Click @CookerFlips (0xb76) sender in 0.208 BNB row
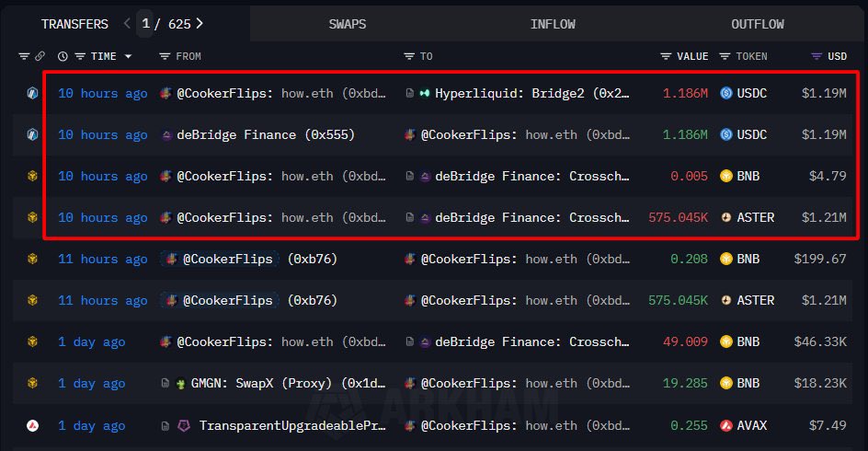 pos(249,259)
